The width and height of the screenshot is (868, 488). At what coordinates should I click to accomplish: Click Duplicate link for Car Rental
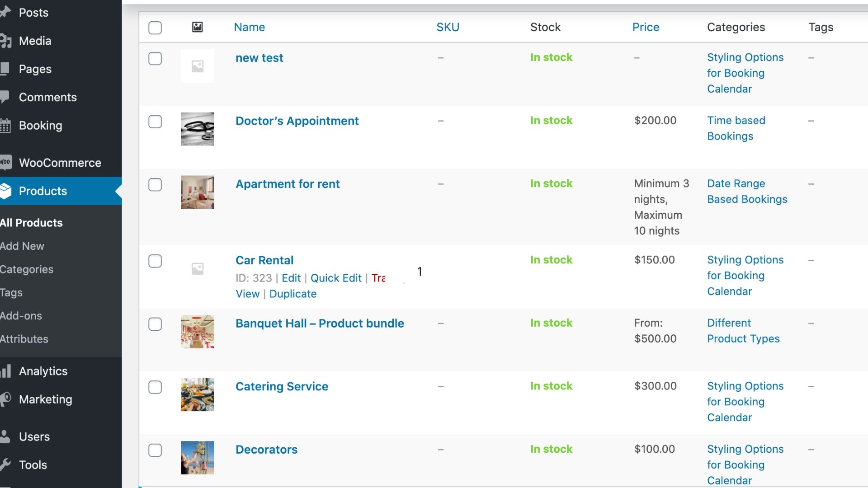click(x=292, y=294)
